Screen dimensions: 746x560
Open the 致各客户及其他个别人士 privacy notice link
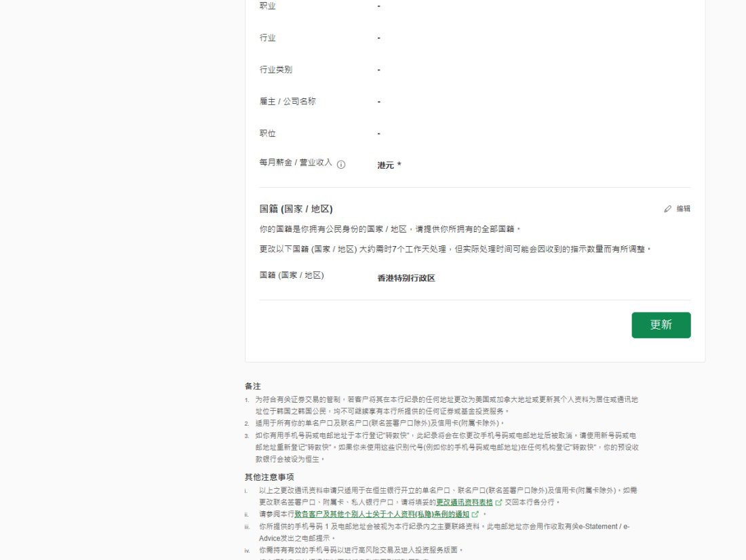click(381, 515)
